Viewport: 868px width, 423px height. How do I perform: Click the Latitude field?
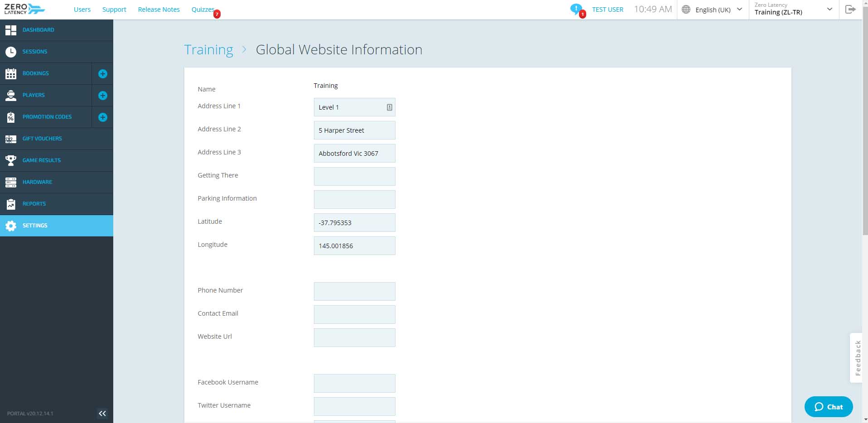click(354, 223)
